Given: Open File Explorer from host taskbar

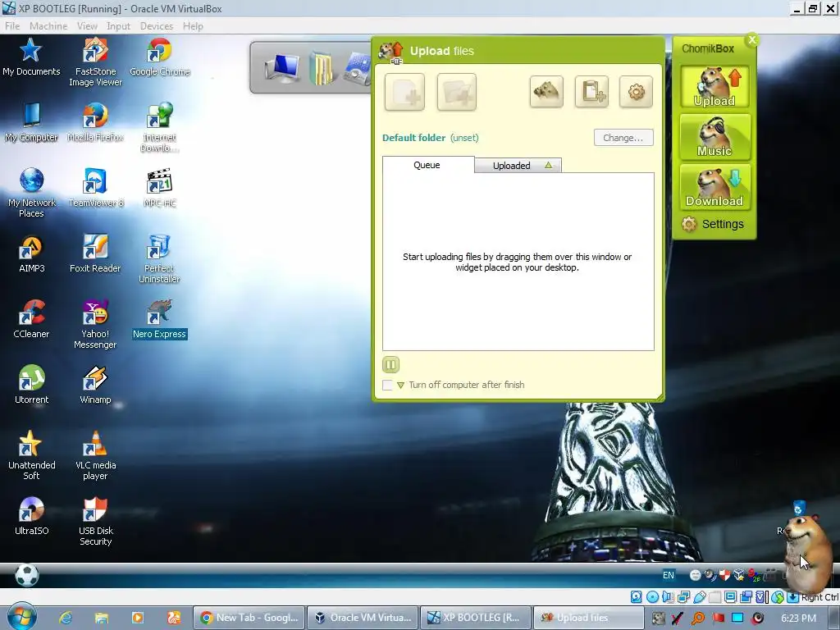Looking at the screenshot, I should click(x=101, y=618).
